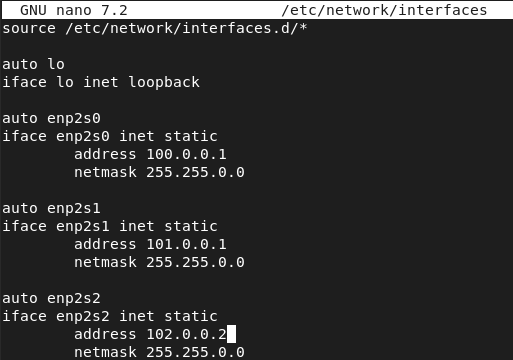The height and width of the screenshot is (360, 513).
Task: Click the netmask value under enp2s1
Action: pyautogui.click(x=195, y=262)
